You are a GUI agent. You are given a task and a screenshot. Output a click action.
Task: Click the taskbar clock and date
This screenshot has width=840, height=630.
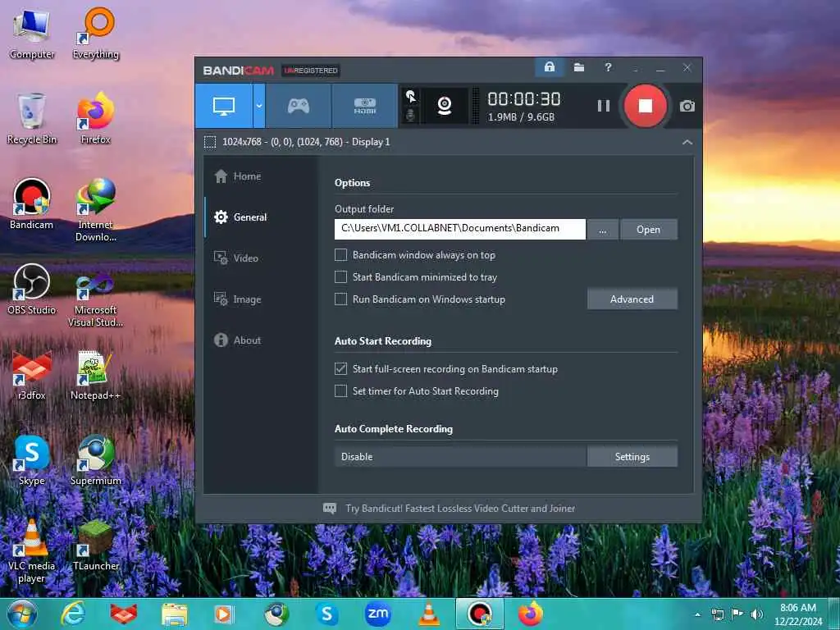coord(798,614)
